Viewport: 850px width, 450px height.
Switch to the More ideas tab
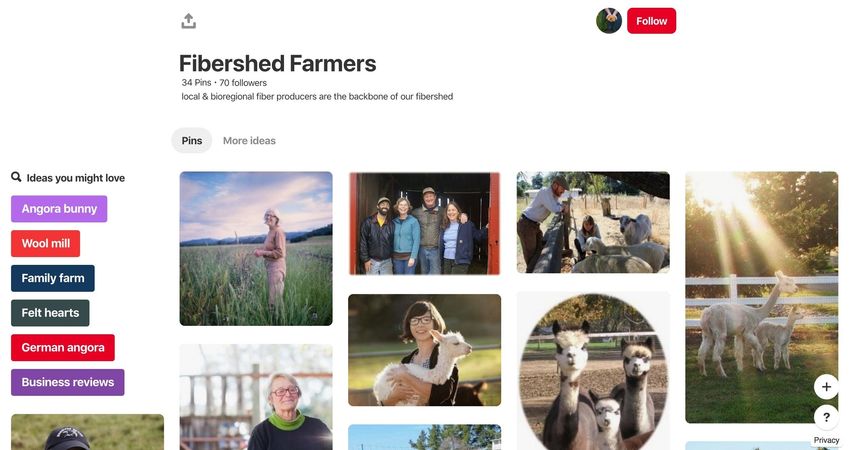pos(249,140)
